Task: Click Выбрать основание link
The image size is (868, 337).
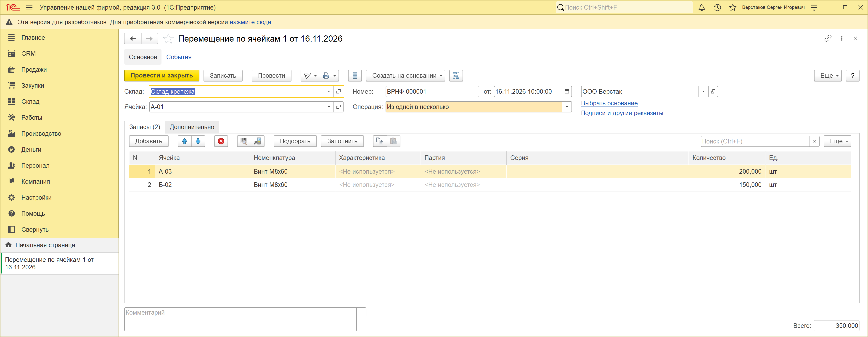Action: [x=609, y=103]
